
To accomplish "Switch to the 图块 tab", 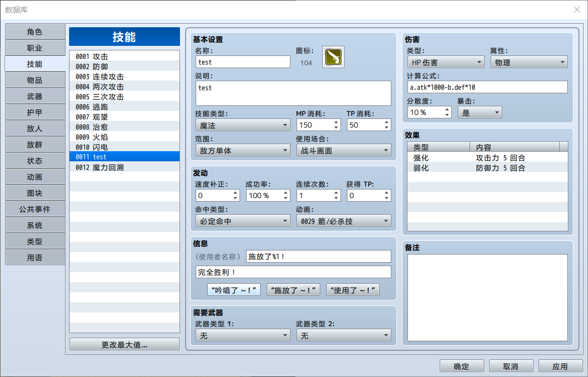I will [35, 193].
